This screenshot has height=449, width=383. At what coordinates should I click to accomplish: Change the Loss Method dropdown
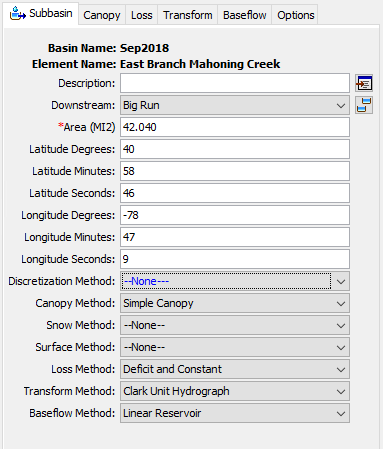click(235, 369)
